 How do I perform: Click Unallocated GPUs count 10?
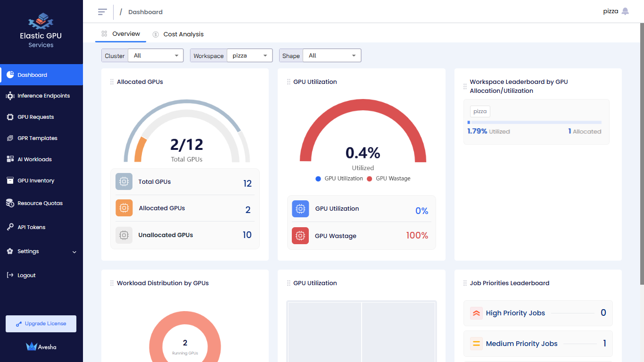point(247,235)
